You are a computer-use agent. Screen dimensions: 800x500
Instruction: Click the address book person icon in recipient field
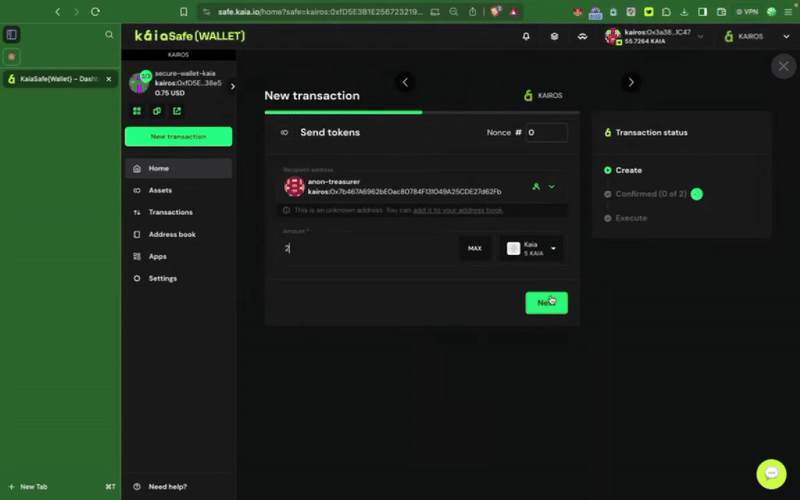[536, 187]
